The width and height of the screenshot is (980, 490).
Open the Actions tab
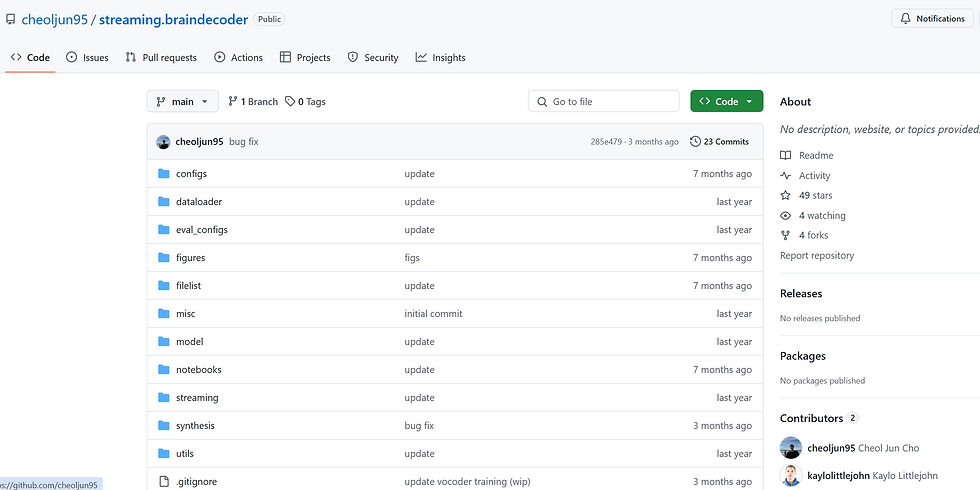pos(238,58)
